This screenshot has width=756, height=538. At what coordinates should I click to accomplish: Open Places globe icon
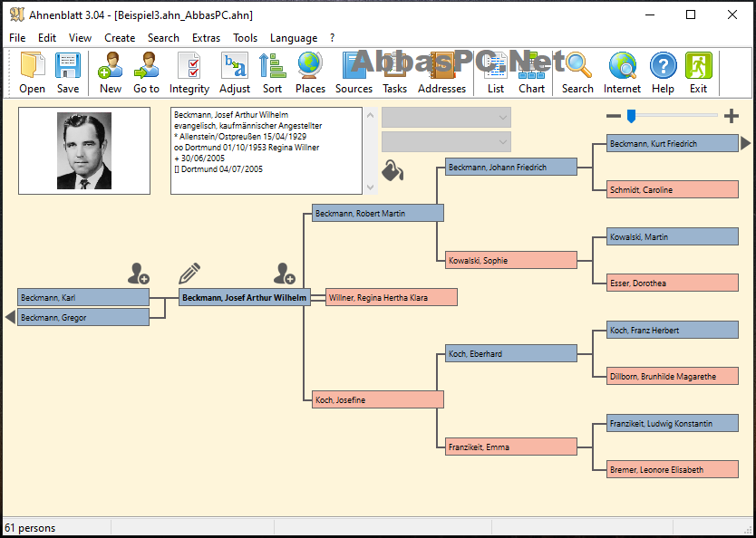tap(310, 65)
